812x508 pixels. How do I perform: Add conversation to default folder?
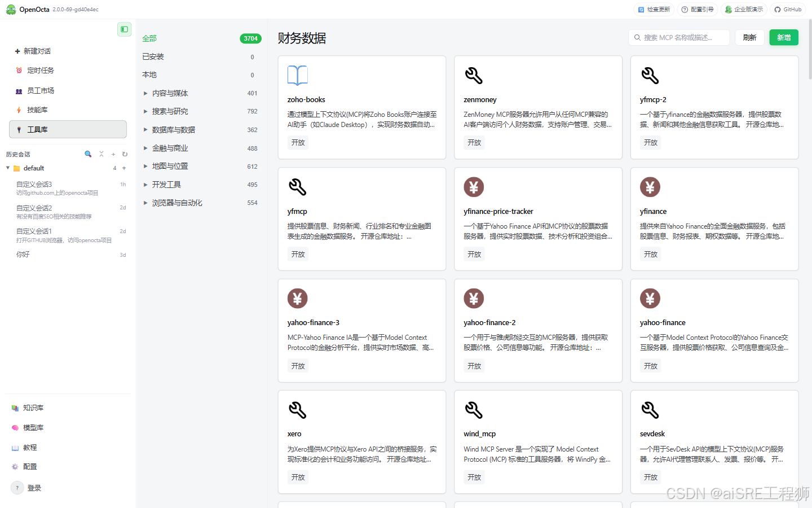[x=124, y=168]
